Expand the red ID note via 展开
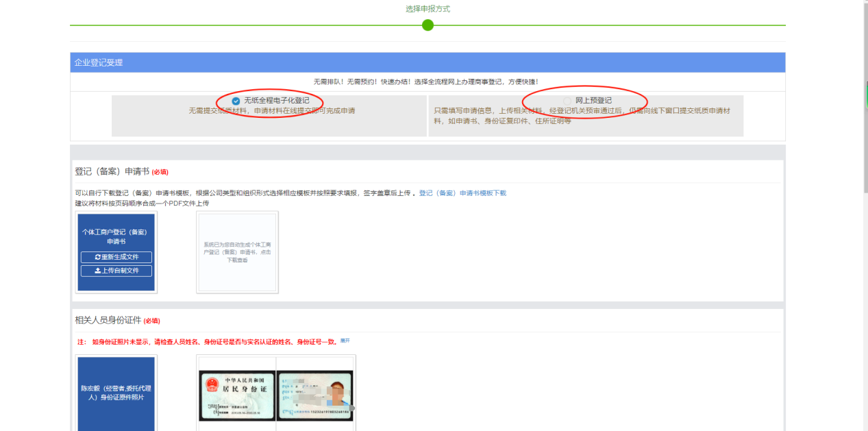Screen dimensions: 868x431 (x=345, y=341)
